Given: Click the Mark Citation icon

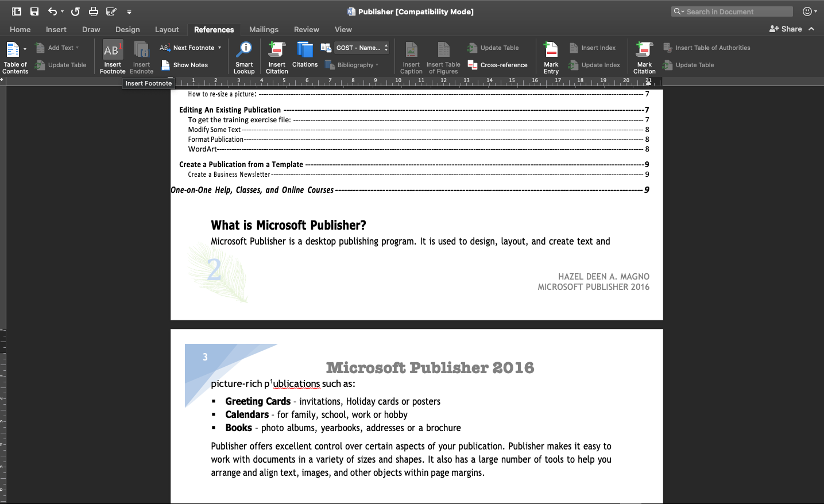Looking at the screenshot, I should click(644, 50).
